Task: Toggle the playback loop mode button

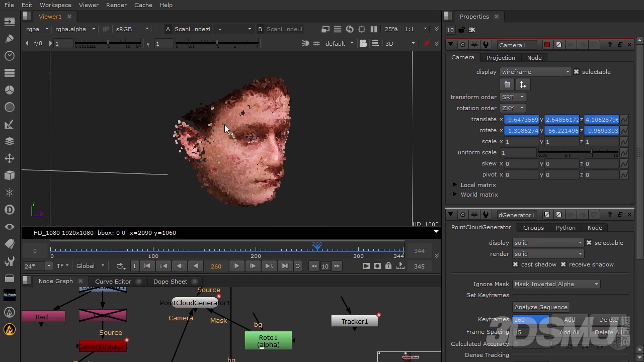Action: pyautogui.click(x=121, y=266)
